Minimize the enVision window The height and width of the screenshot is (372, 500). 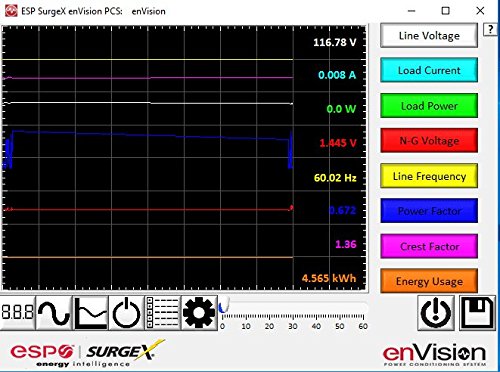tap(412, 11)
